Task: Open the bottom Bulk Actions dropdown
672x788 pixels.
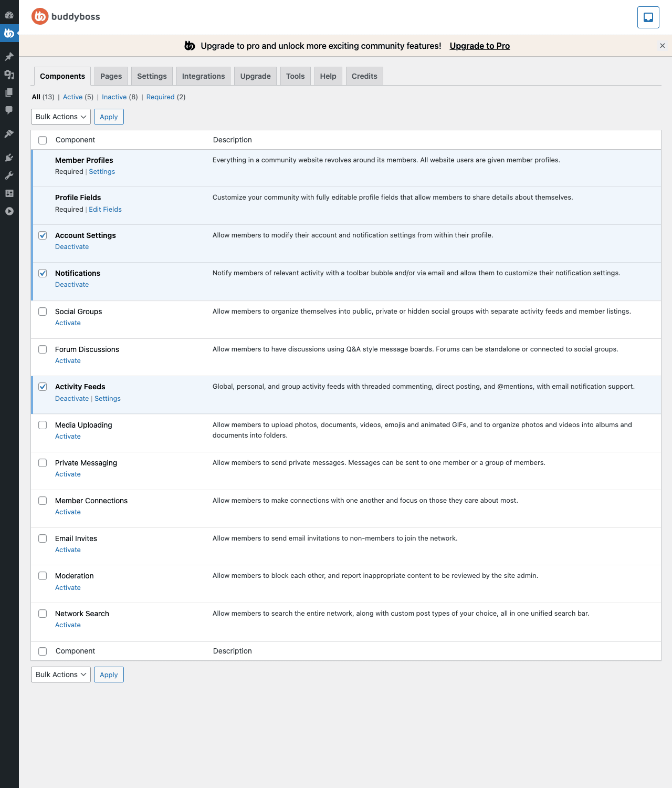Action: coord(61,675)
